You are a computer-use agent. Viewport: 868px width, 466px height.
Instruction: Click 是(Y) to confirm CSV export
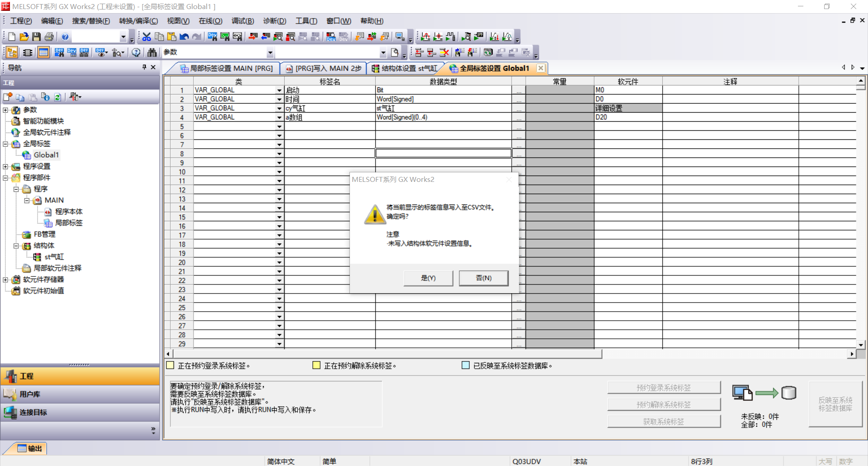tap(428, 278)
